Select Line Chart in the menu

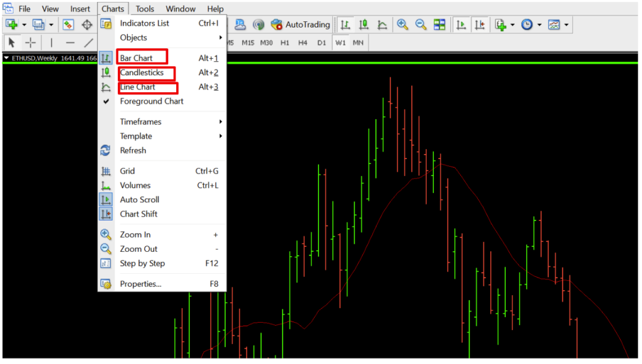tap(162, 87)
